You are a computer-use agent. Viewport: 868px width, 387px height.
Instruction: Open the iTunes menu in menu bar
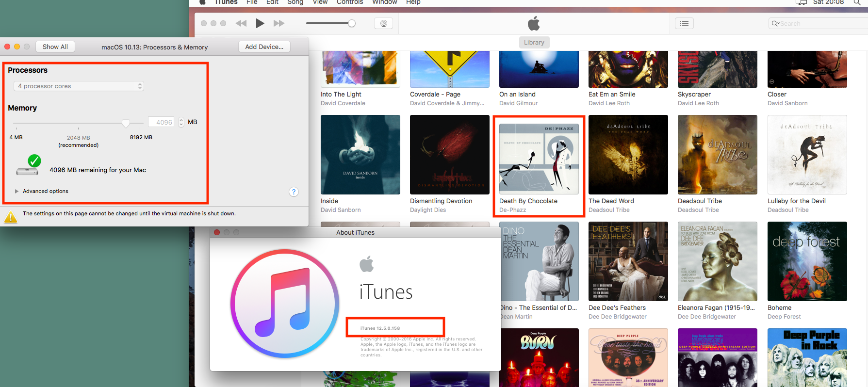[226, 2]
